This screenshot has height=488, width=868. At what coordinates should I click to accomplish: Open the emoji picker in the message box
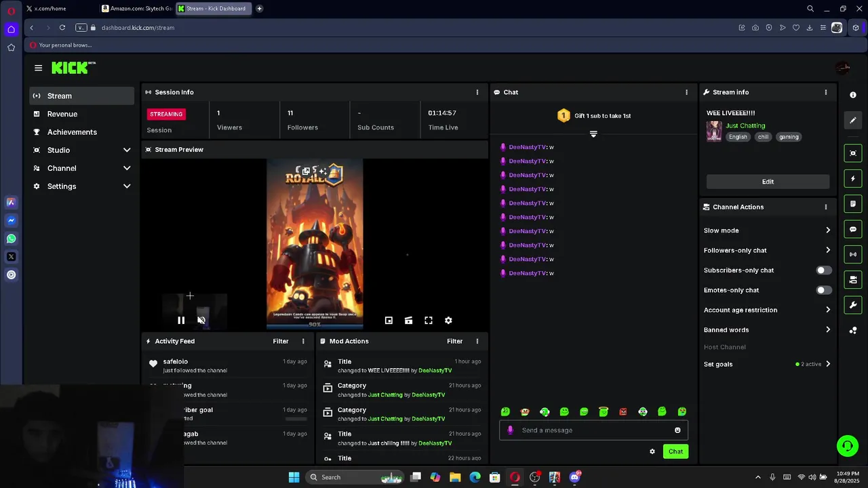coord(677,430)
